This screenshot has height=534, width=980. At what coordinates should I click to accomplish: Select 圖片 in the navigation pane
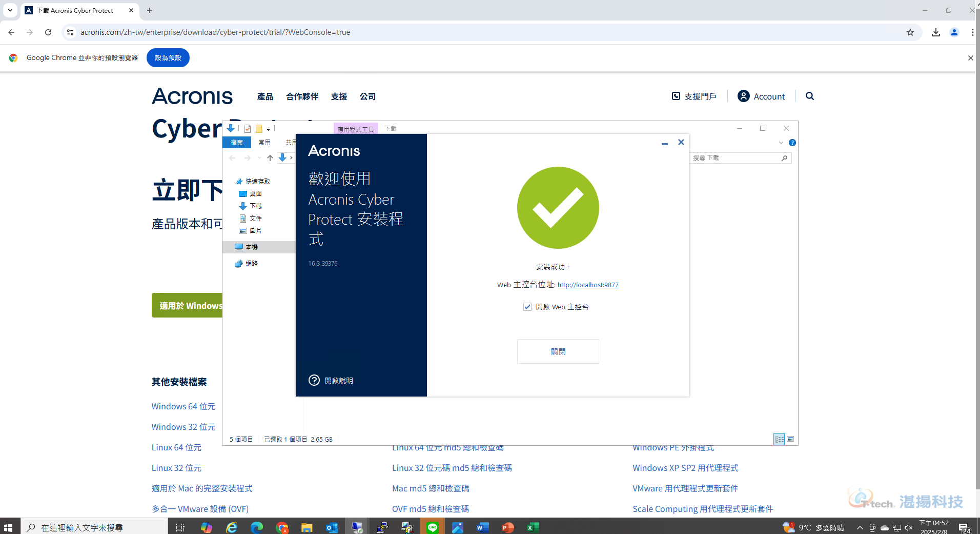point(255,230)
